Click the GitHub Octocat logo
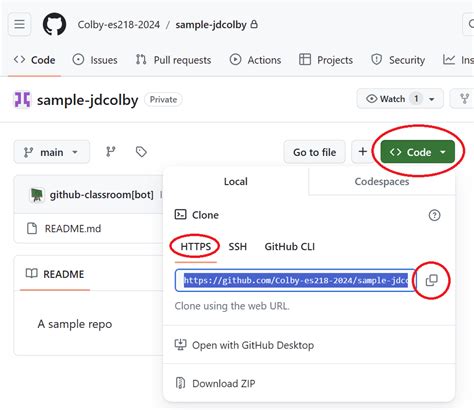The height and width of the screenshot is (410, 474). [54, 24]
